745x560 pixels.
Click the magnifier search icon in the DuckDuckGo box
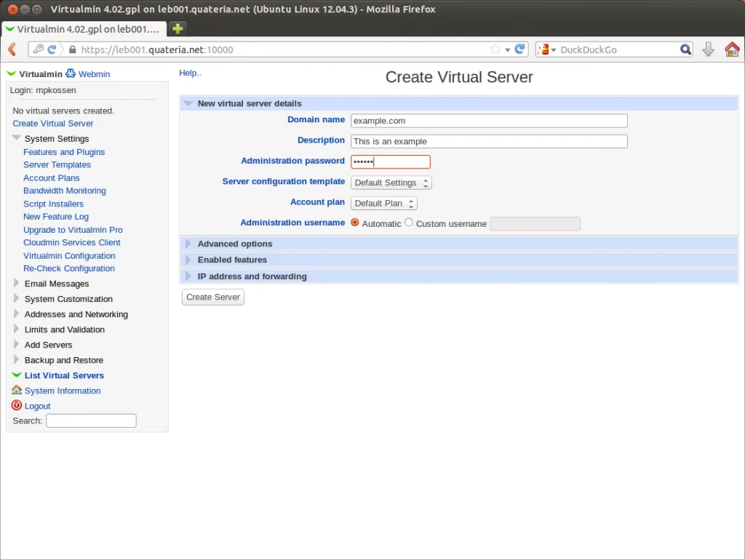click(685, 49)
